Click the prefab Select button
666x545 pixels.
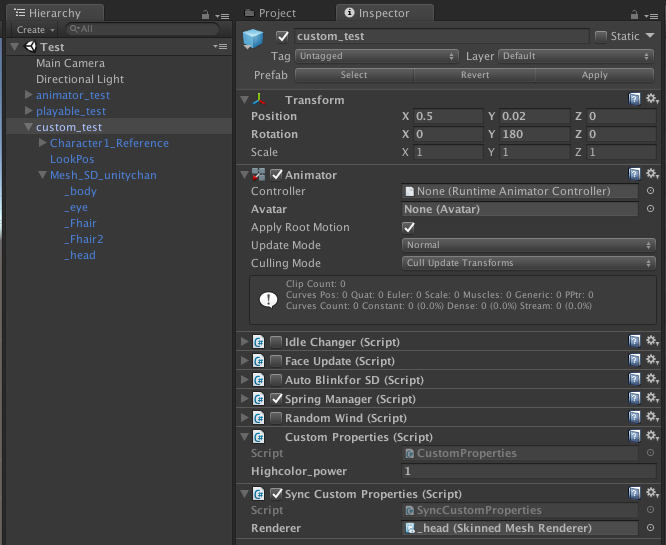(354, 75)
